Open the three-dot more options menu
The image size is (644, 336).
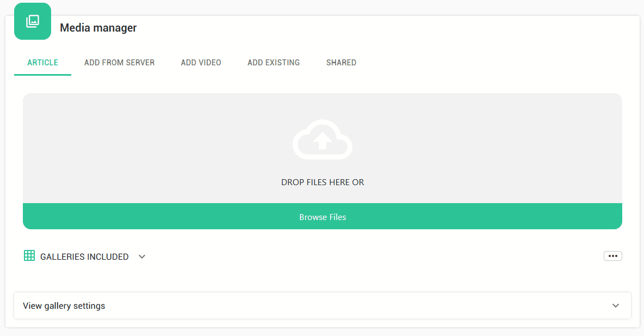(x=612, y=256)
